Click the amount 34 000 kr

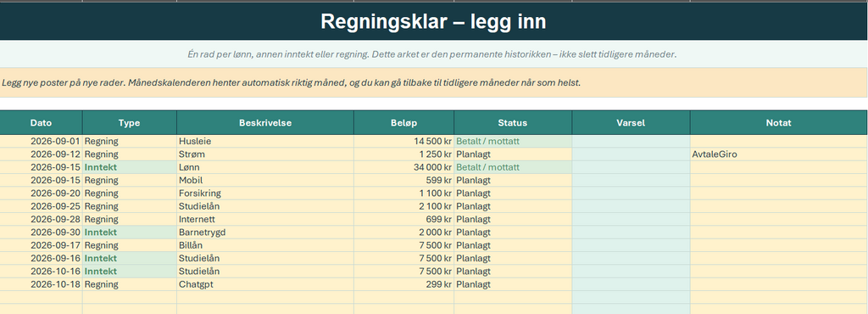pyautogui.click(x=404, y=167)
